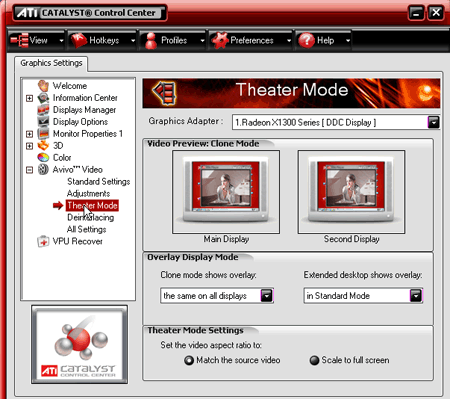This screenshot has height=399, width=450.
Task: Click the Avivo Video film reel icon
Action: point(43,169)
